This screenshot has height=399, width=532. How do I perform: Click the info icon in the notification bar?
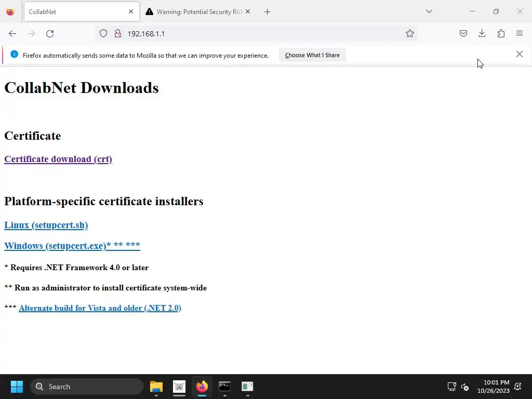click(14, 54)
